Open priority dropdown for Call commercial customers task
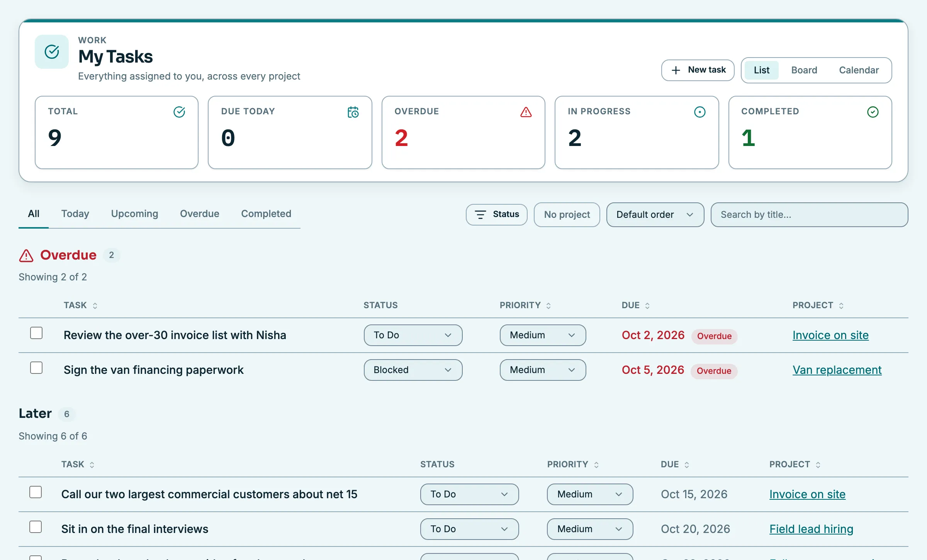The height and width of the screenshot is (560, 927). click(590, 494)
